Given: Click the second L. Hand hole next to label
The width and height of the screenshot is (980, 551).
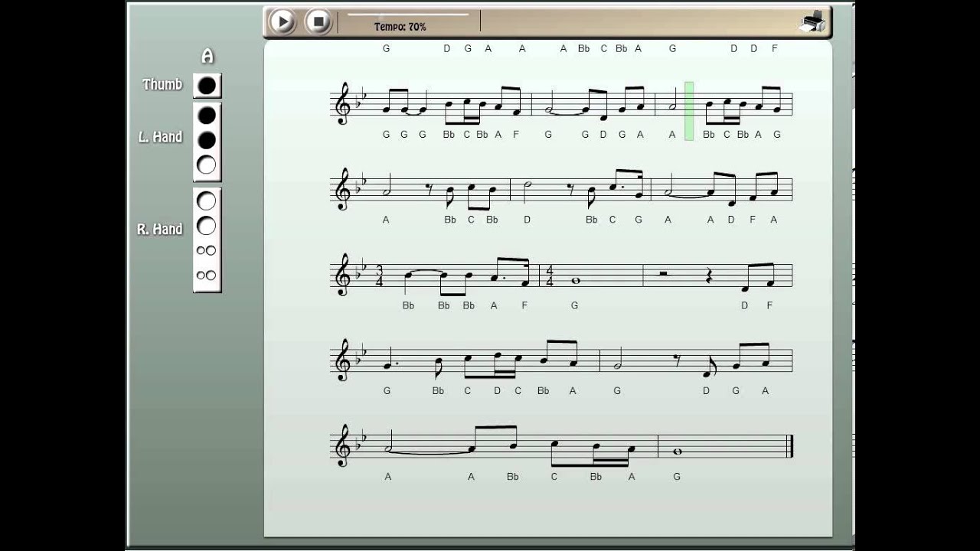Looking at the screenshot, I should click(x=207, y=140).
